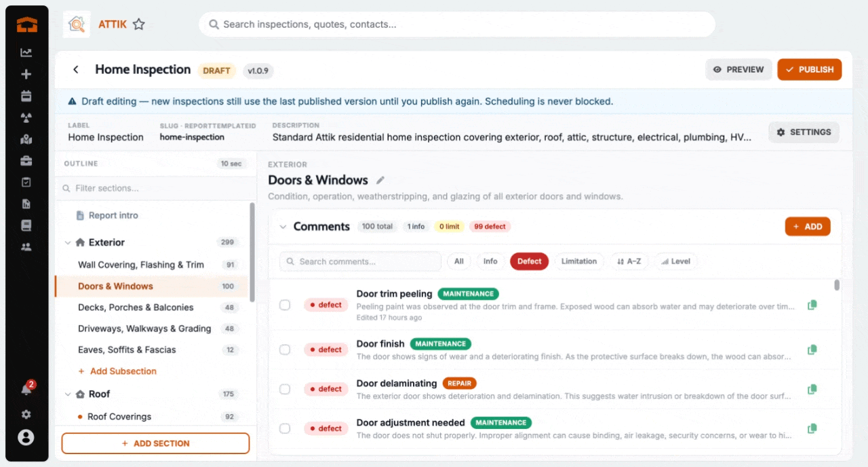Star the ATTIK workspace as favorite
The image size is (868, 467).
[139, 24]
